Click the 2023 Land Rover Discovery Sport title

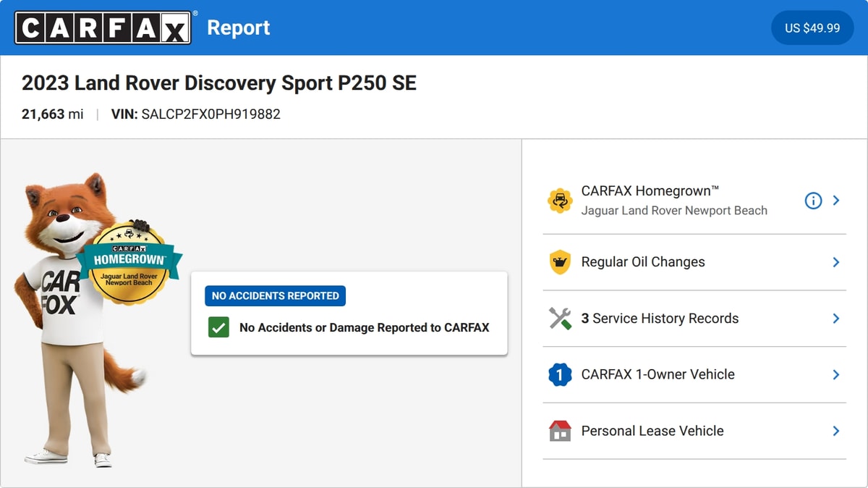coord(219,83)
